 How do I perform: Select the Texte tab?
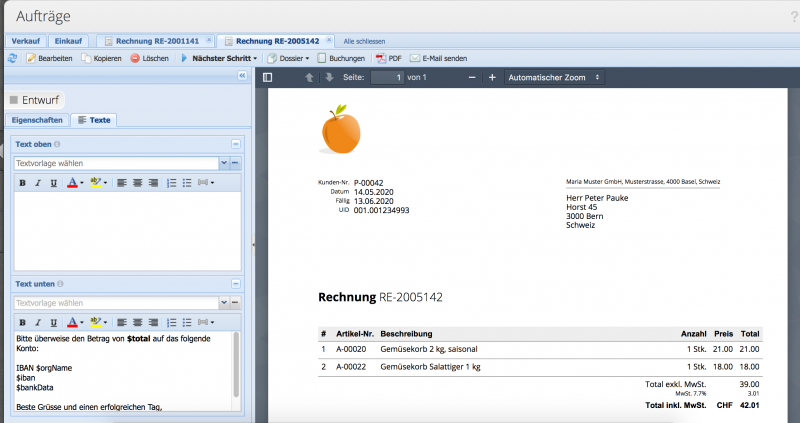point(94,120)
